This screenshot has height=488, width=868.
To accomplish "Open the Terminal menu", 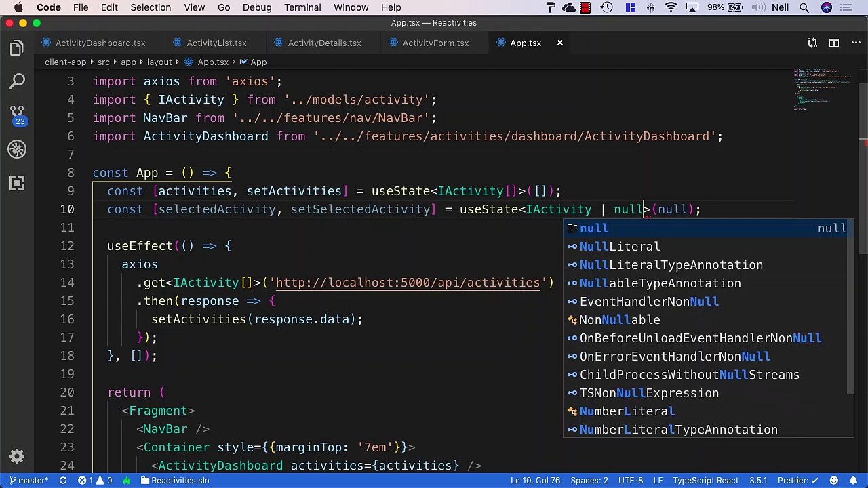I will (302, 7).
